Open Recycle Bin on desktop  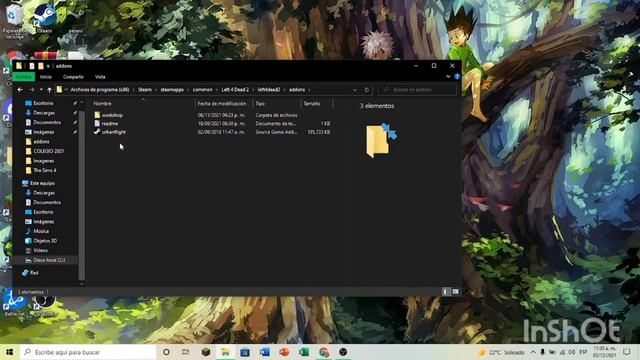tap(14, 20)
